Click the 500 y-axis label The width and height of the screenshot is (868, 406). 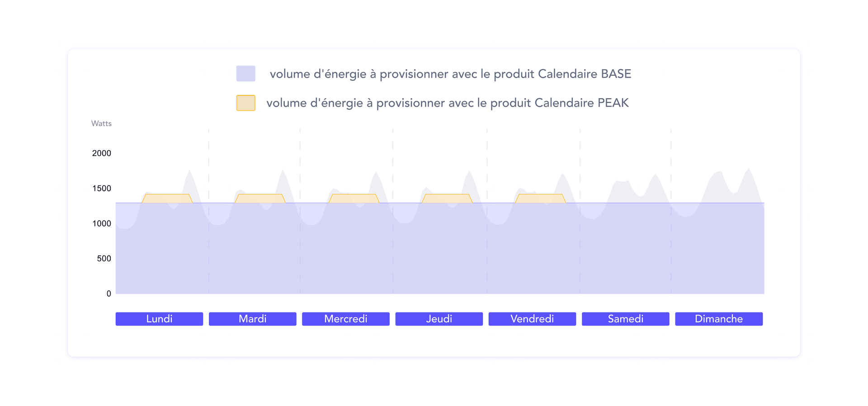[x=104, y=259]
